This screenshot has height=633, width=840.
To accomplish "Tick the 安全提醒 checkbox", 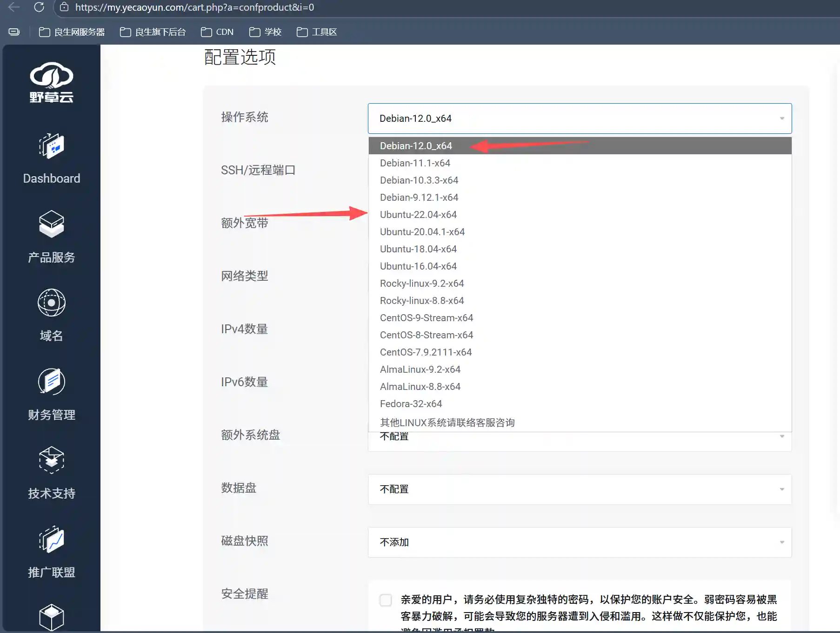I will click(386, 600).
